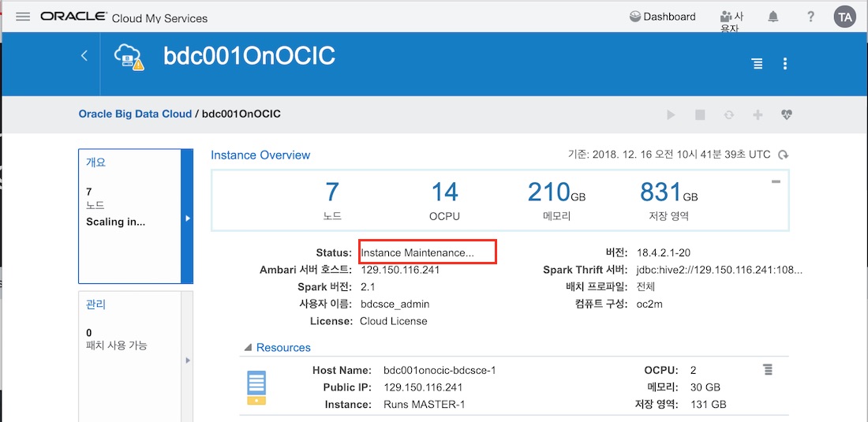Open the help question mark
The width and height of the screenshot is (868, 422).
click(810, 17)
